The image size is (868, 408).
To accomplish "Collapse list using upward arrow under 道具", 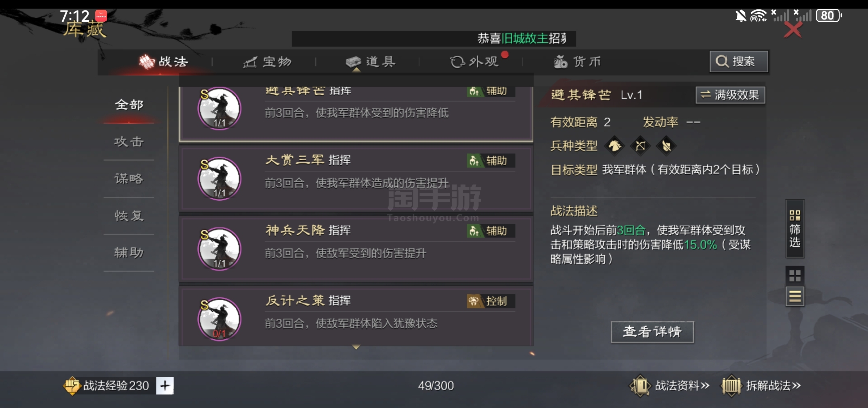I will (x=356, y=70).
